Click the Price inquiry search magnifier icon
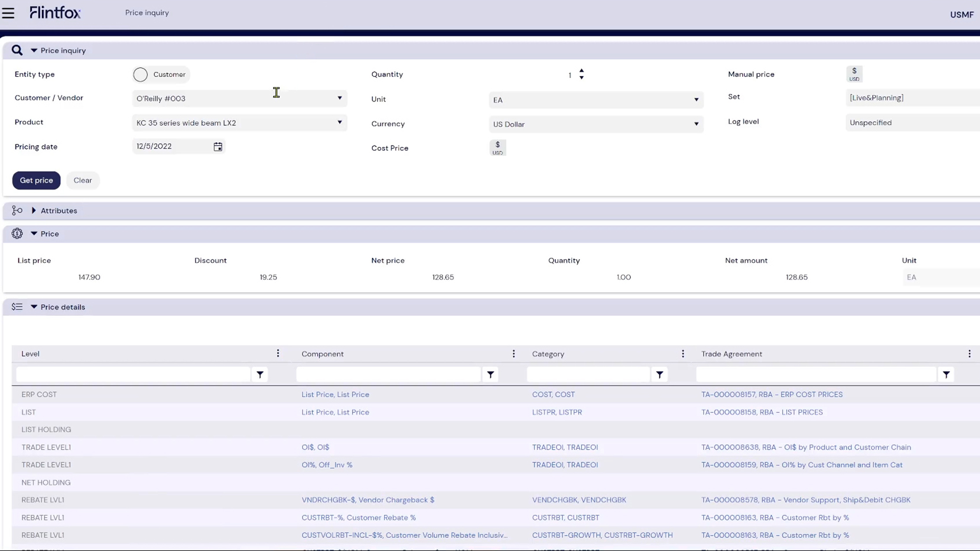This screenshot has width=980, height=551. (17, 50)
